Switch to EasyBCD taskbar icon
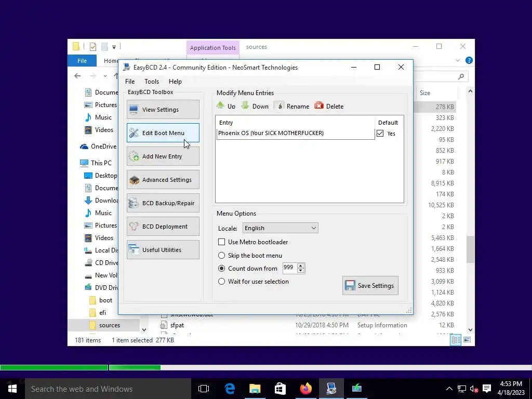Screen dimensions: 532x399 [331, 389]
